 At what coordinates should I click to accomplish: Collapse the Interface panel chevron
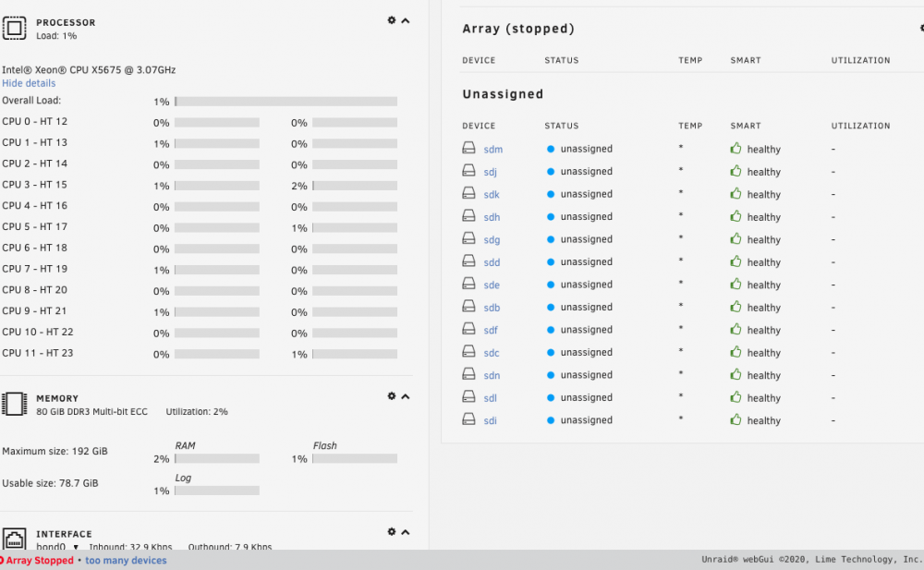pos(406,532)
